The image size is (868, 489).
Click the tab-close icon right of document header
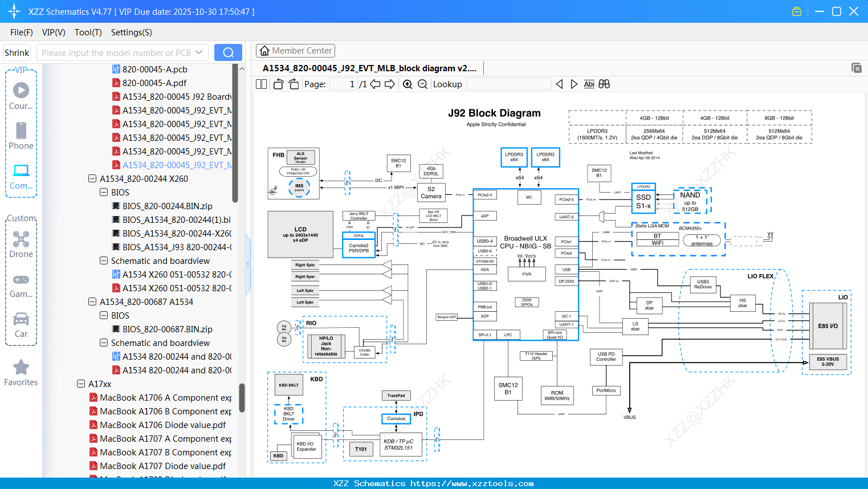(x=857, y=68)
